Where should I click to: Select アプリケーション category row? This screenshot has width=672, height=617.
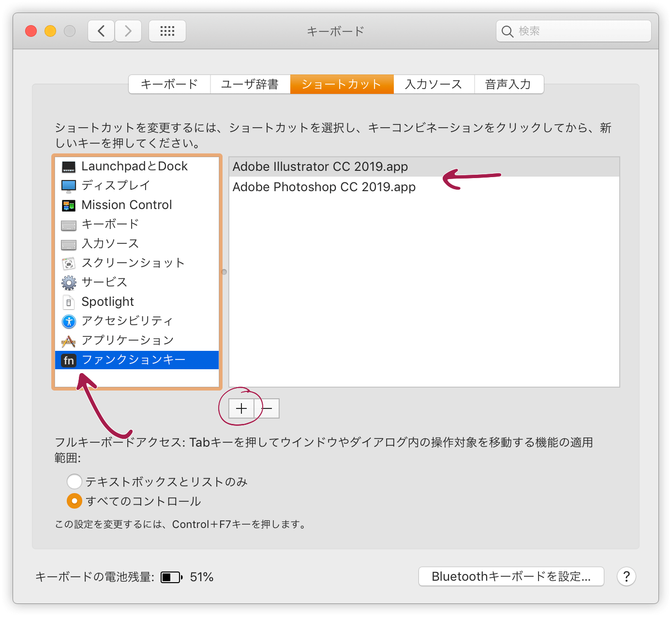(x=137, y=341)
